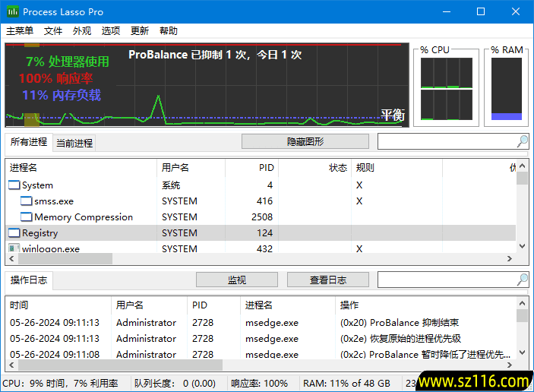Click the Memory Compression process icon
This screenshot has height=392, width=534.
point(27,217)
